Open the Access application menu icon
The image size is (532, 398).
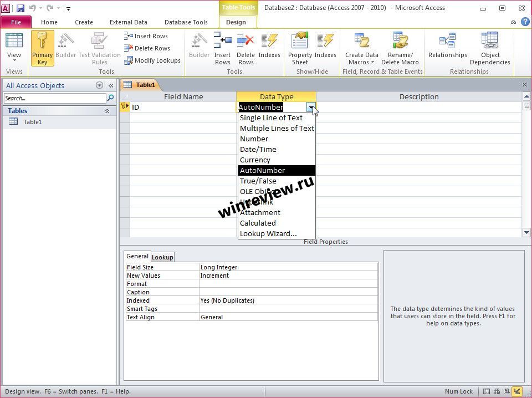(6, 8)
